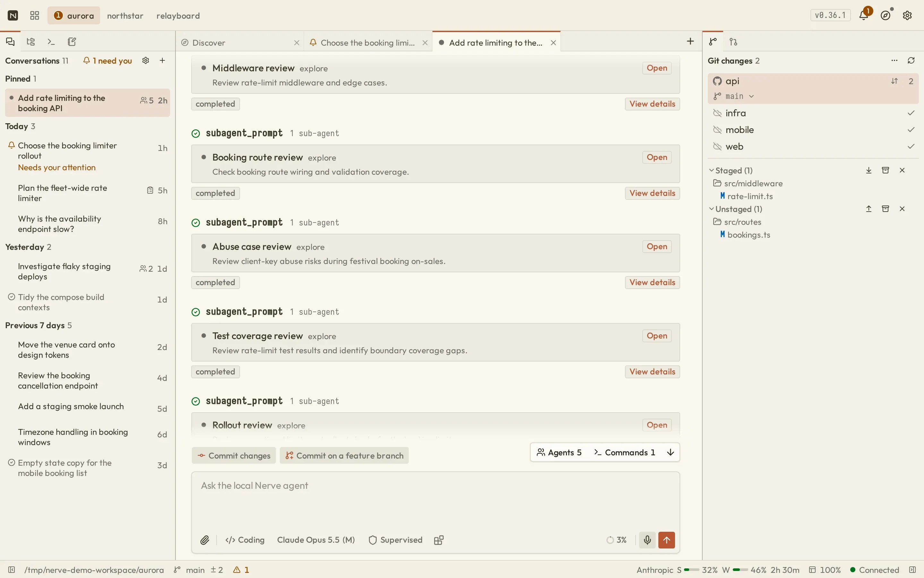Toggle the web repository checkmark
The image size is (924, 578).
(x=911, y=146)
